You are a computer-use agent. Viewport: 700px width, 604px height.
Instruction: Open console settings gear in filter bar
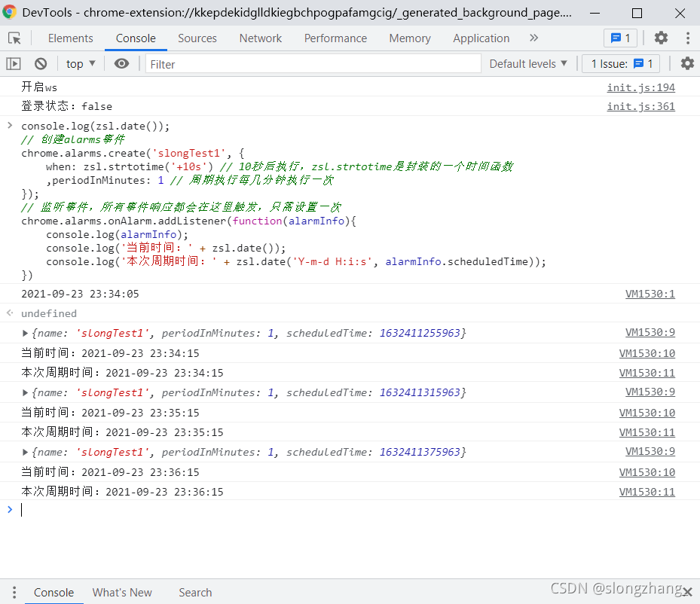click(687, 64)
